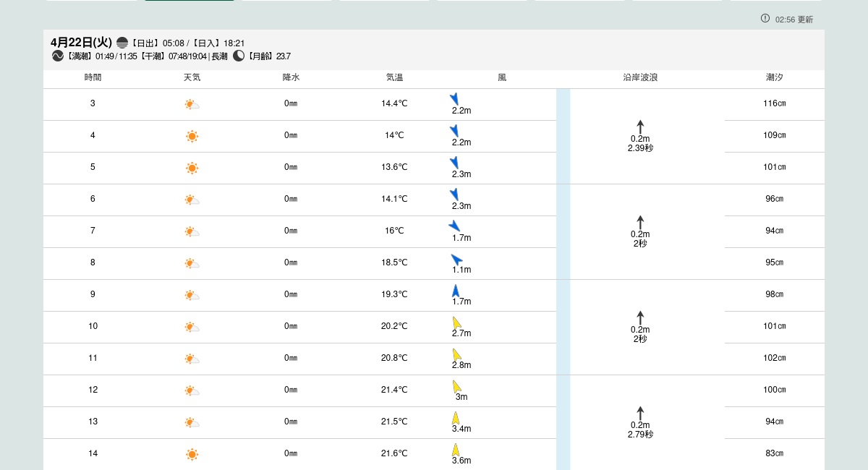Click the 潮汐 column header

point(774,77)
